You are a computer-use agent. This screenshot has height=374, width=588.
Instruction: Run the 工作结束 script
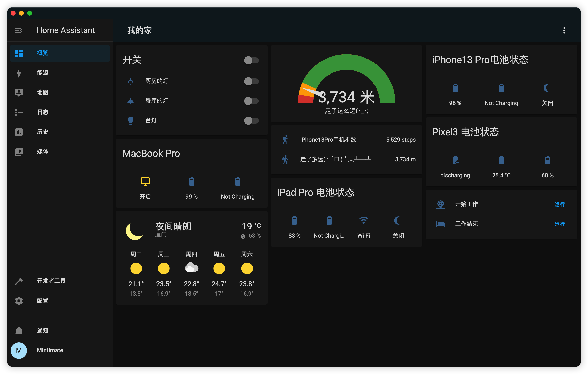(559, 224)
